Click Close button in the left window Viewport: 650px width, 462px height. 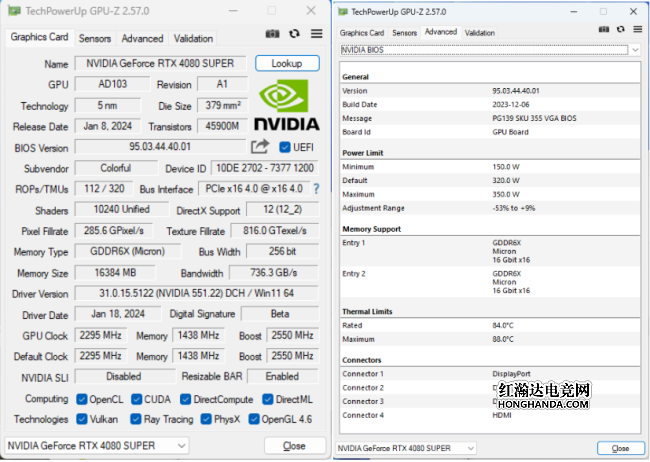click(294, 446)
